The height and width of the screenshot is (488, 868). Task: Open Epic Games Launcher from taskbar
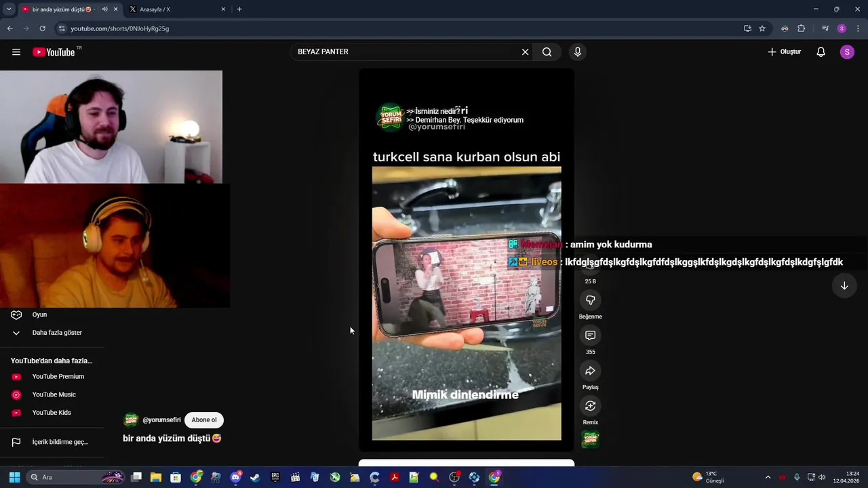click(x=275, y=477)
